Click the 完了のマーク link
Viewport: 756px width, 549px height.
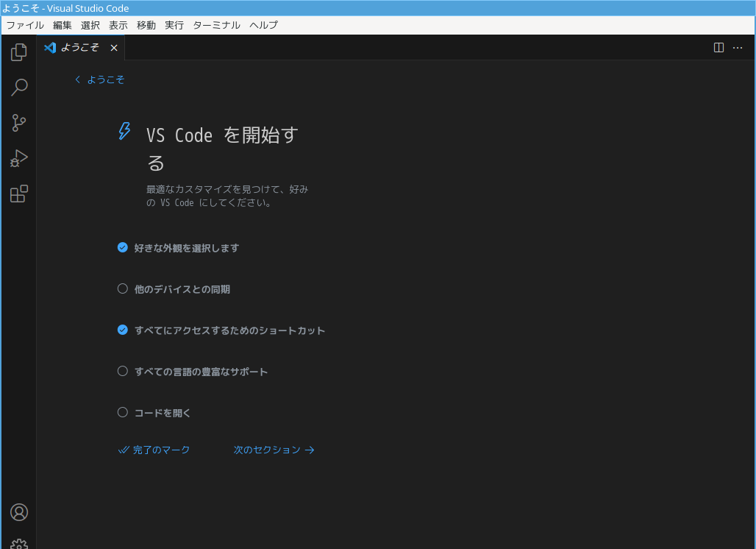pos(154,450)
